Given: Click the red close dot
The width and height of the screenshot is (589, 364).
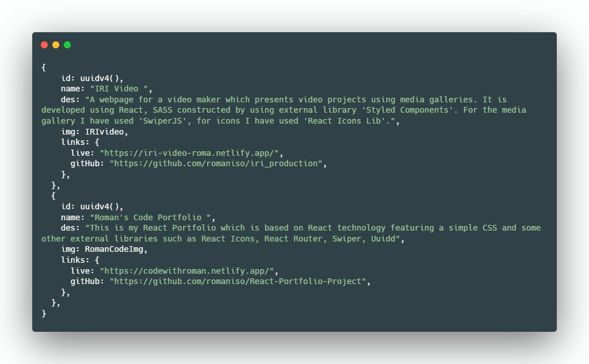Looking at the screenshot, I should [44, 45].
